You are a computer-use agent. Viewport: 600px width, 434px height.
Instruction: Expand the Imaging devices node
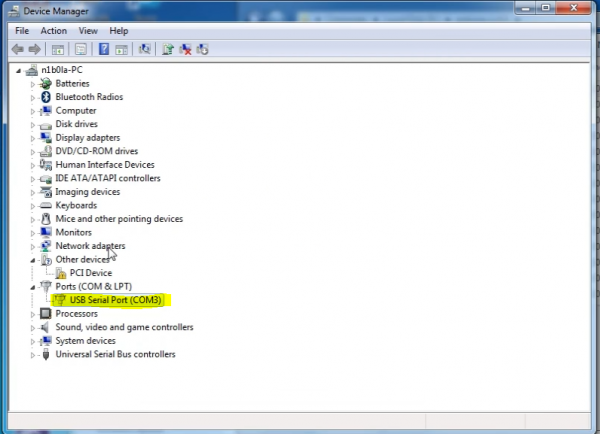click(33, 193)
